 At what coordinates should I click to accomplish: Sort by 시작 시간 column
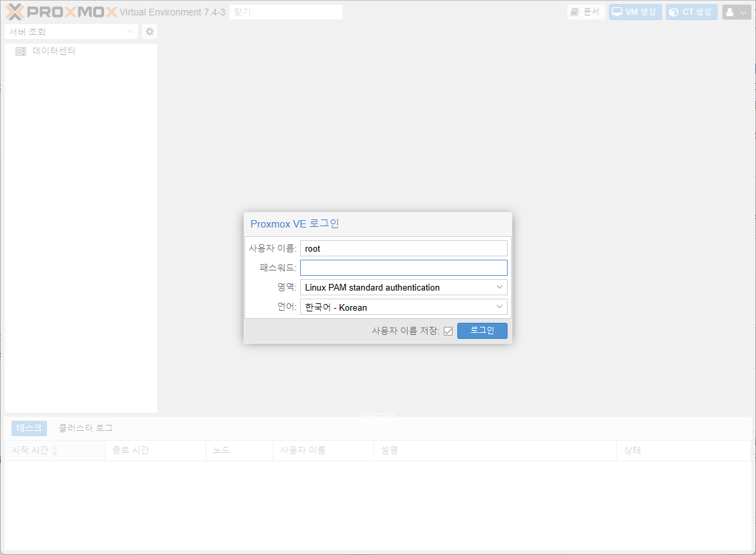pos(54,450)
